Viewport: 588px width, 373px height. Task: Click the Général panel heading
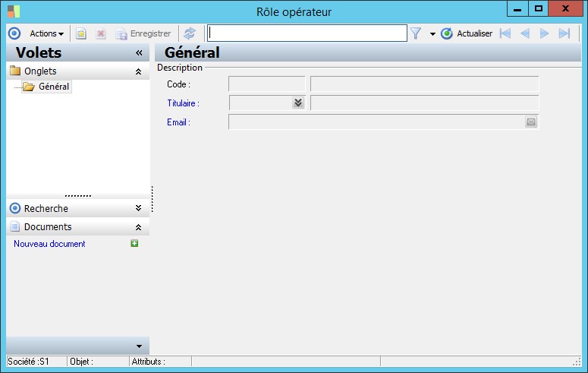tap(192, 52)
